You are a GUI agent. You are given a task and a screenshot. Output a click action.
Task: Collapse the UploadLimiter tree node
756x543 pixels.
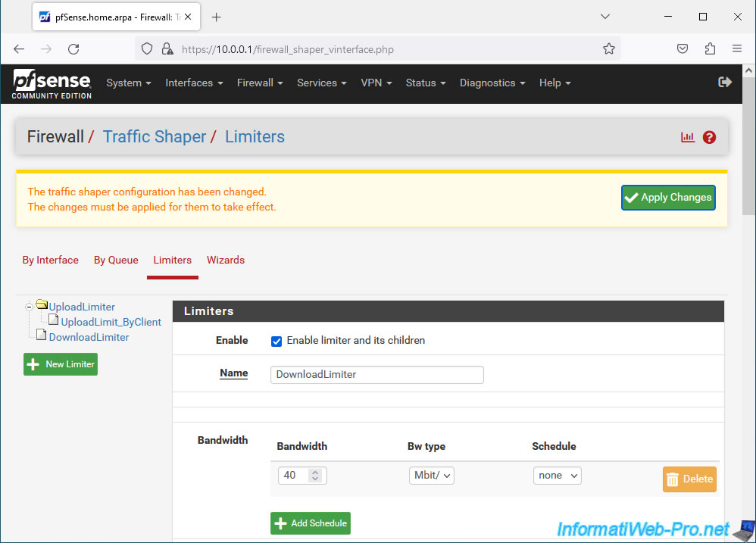click(29, 307)
